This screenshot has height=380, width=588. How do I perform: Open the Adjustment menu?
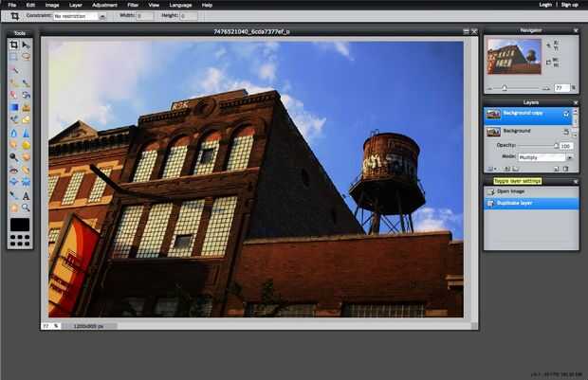pyautogui.click(x=104, y=5)
